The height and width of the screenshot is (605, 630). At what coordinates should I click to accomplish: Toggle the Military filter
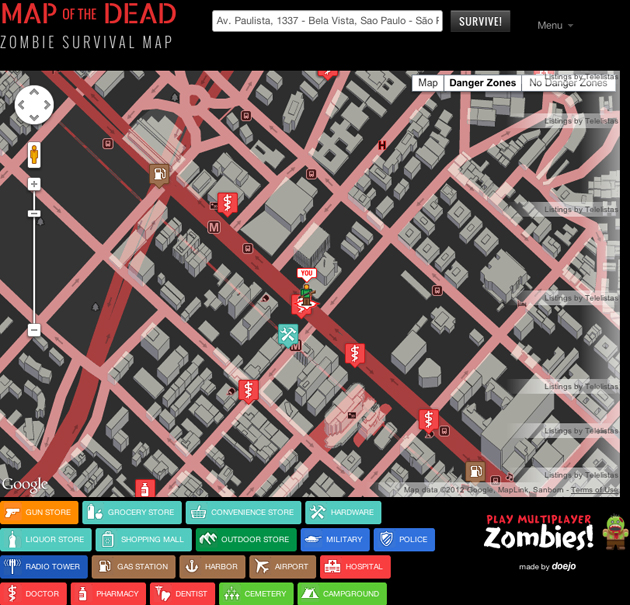[335, 540]
